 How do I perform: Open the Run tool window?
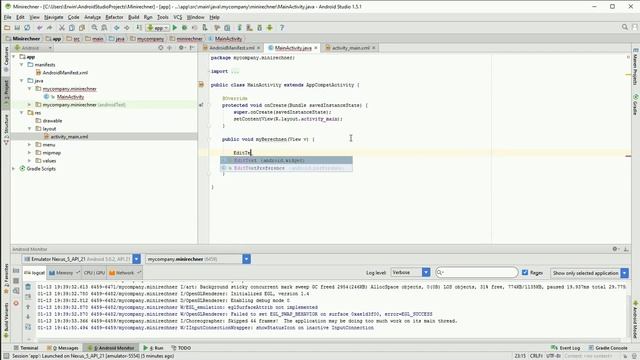[x=153, y=348]
